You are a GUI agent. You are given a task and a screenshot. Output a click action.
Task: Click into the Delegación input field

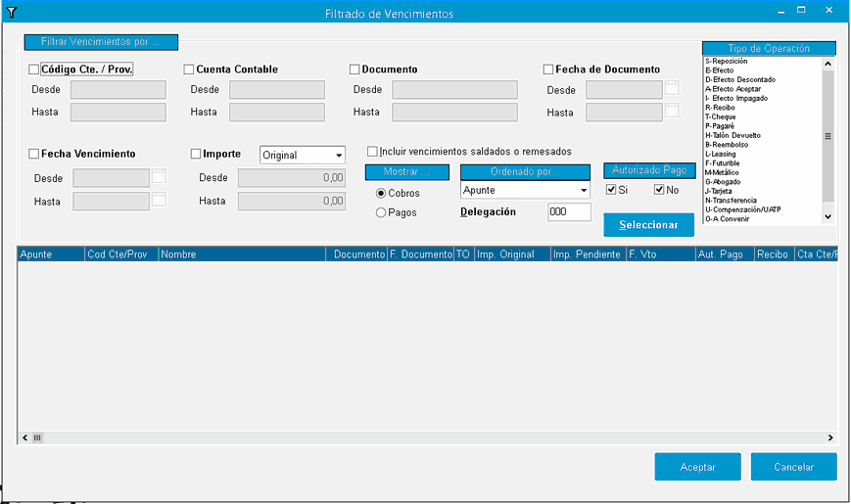pyautogui.click(x=569, y=212)
